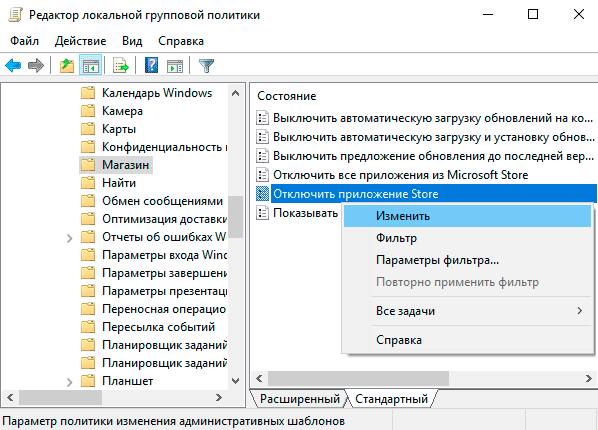Click the policy list scroll right arrow
This screenshot has height=430, width=598.
tap(588, 378)
